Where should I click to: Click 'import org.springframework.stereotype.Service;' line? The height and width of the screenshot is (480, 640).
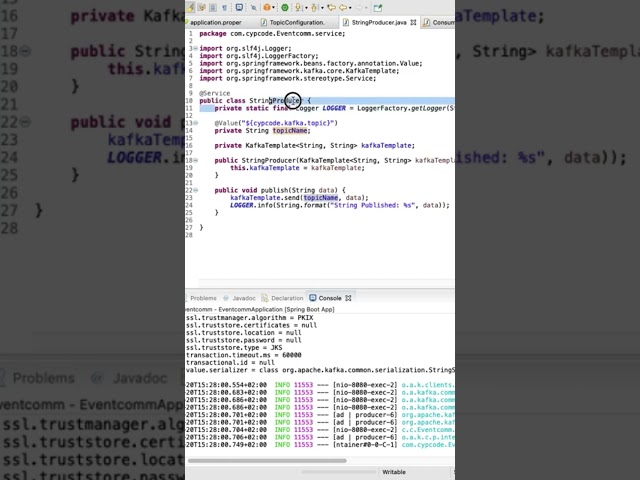[x=288, y=78]
